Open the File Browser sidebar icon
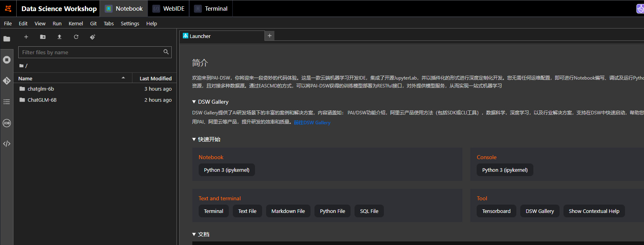The image size is (644, 245). click(7, 39)
